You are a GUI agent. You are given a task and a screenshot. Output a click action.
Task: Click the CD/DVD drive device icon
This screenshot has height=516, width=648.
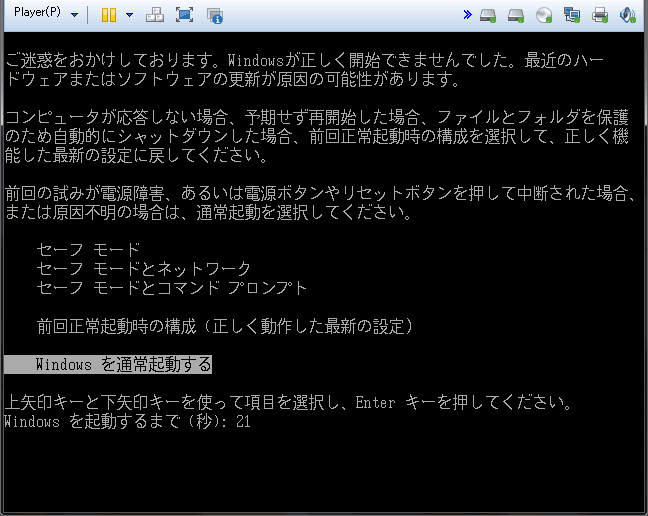tap(544, 16)
